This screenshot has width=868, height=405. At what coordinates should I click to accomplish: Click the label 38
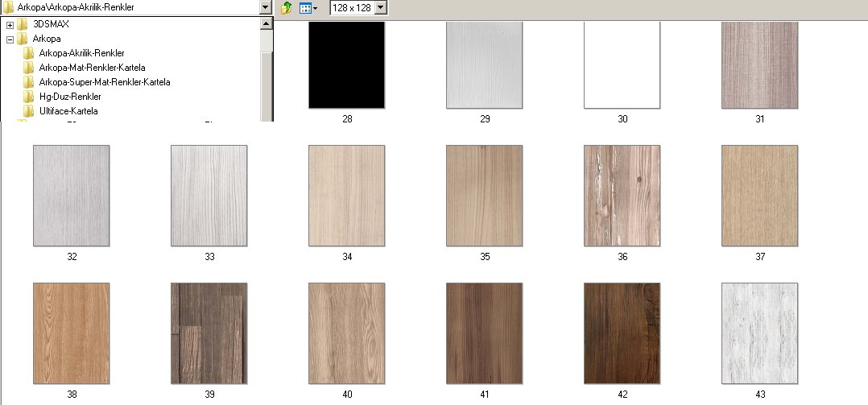(x=72, y=395)
